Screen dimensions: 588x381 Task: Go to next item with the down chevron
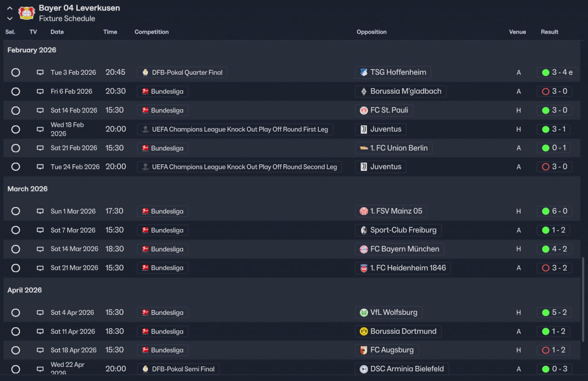point(10,18)
